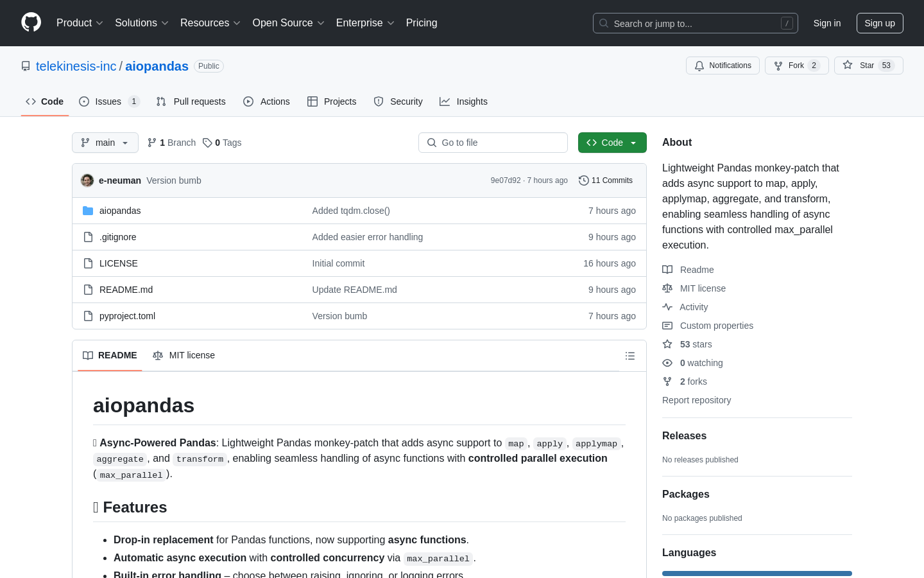
Task: Click e-neuman's avatar image
Action: click(x=87, y=180)
